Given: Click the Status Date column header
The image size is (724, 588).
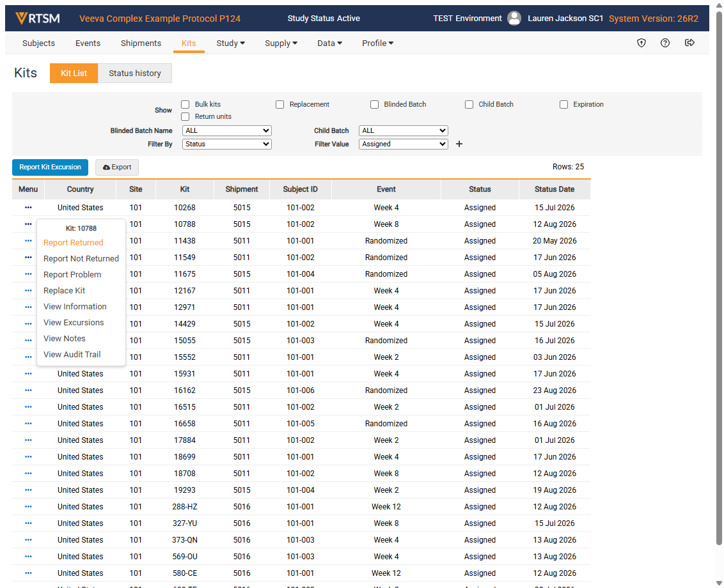Looking at the screenshot, I should coord(555,189).
